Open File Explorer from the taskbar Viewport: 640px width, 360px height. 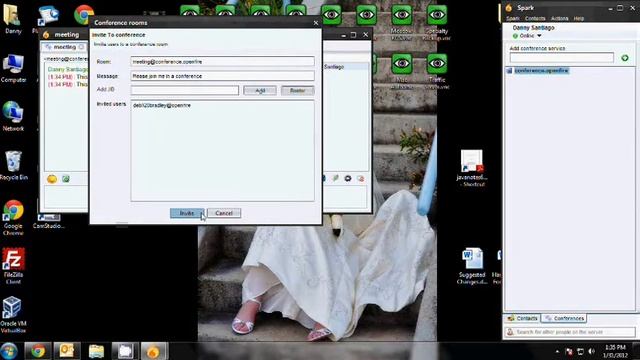96,351
